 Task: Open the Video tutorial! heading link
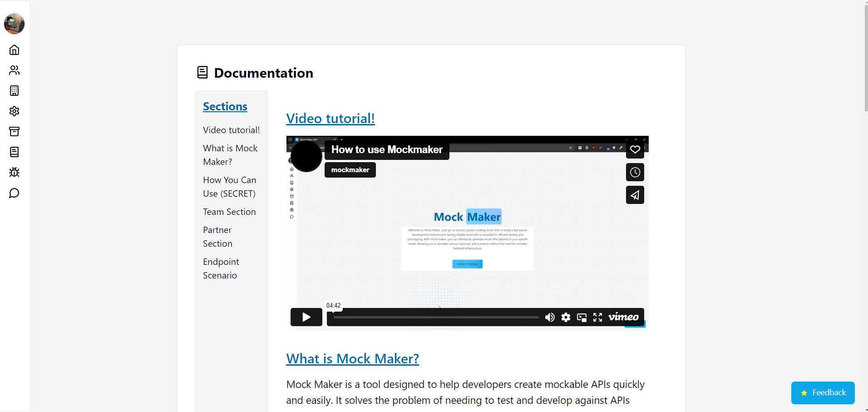click(x=330, y=119)
